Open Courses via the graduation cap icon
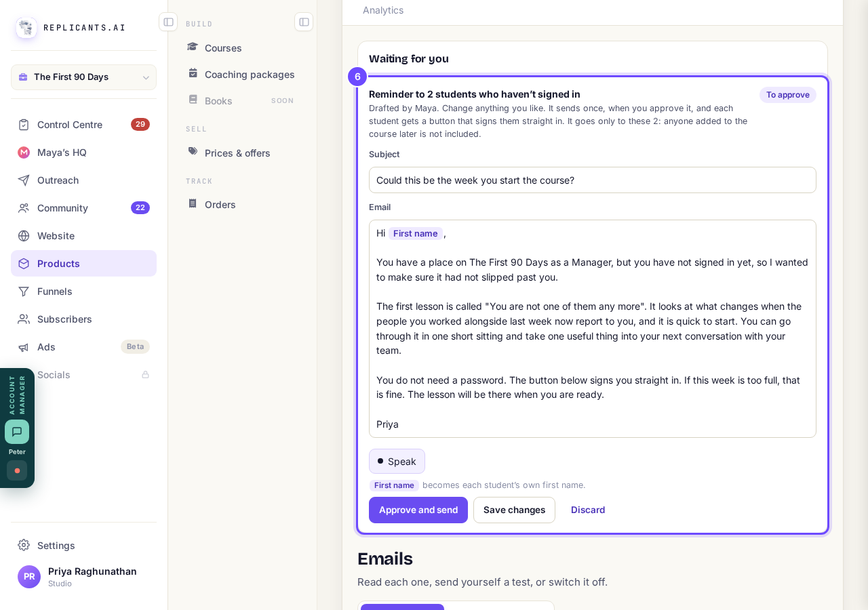868x610 pixels. [x=193, y=47]
